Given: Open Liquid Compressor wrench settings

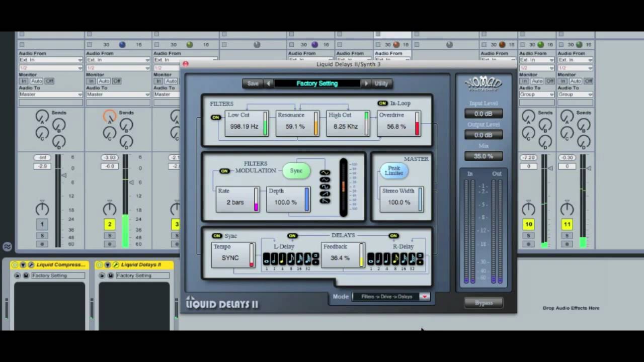Looking at the screenshot, I should [x=31, y=264].
